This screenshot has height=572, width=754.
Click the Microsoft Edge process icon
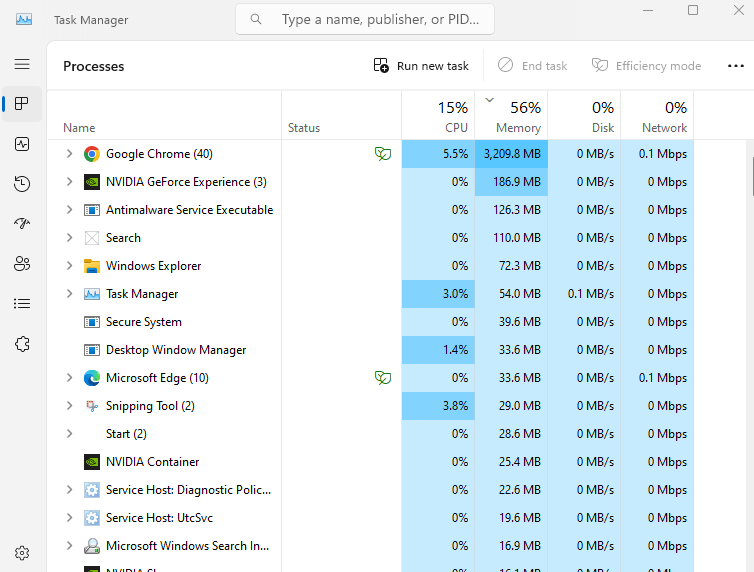click(x=92, y=378)
